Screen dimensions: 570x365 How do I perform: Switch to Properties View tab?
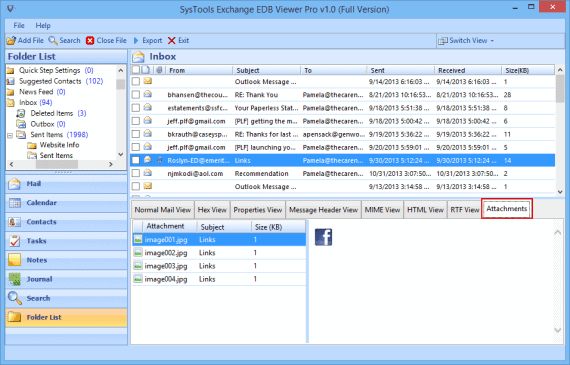pos(258,210)
